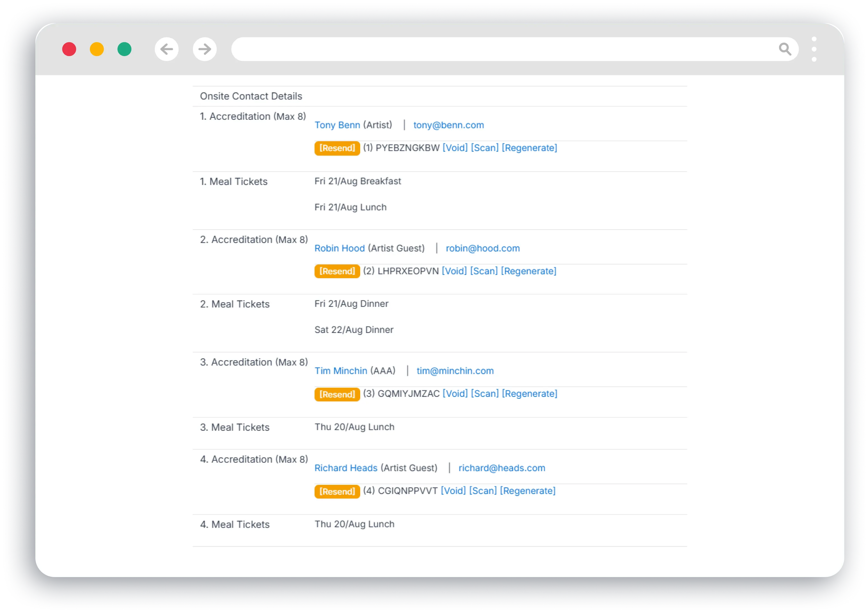Open Richard Heads' name link

(x=346, y=468)
